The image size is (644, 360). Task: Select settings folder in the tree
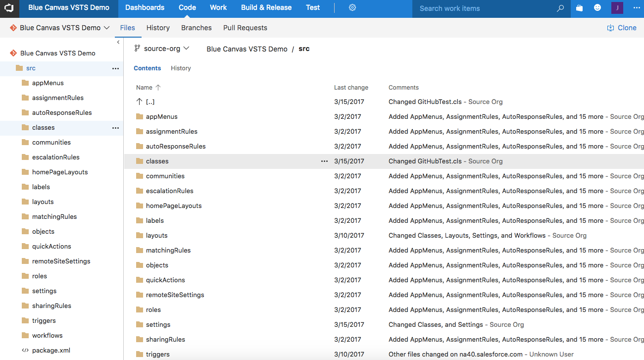click(x=45, y=291)
